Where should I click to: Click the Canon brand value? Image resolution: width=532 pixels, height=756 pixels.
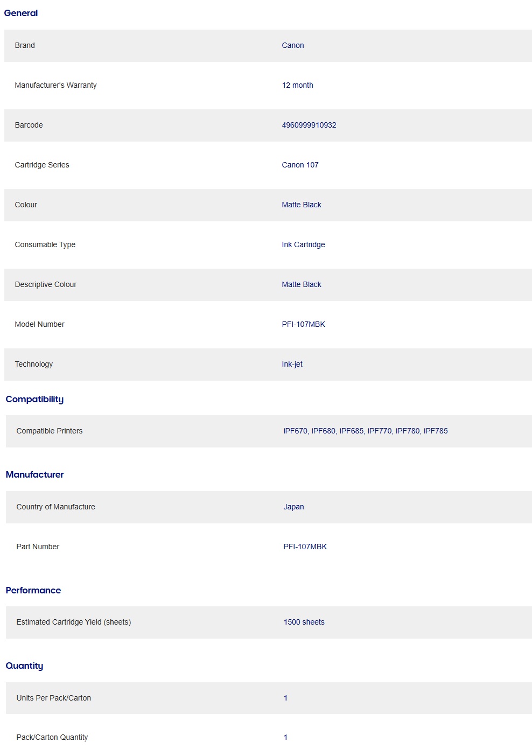coord(292,45)
